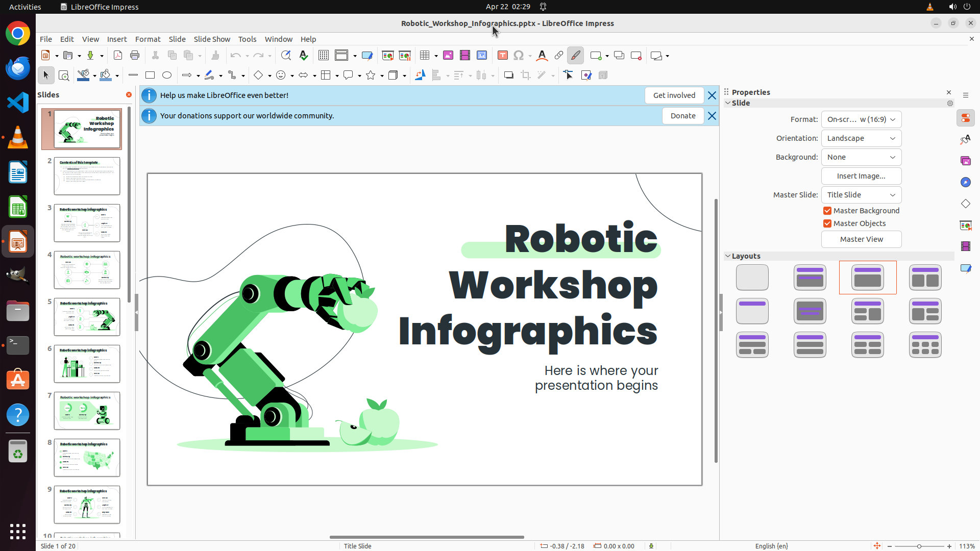This screenshot has height=551, width=980.
Task: Open the Slide Show menu
Action: pyautogui.click(x=212, y=39)
